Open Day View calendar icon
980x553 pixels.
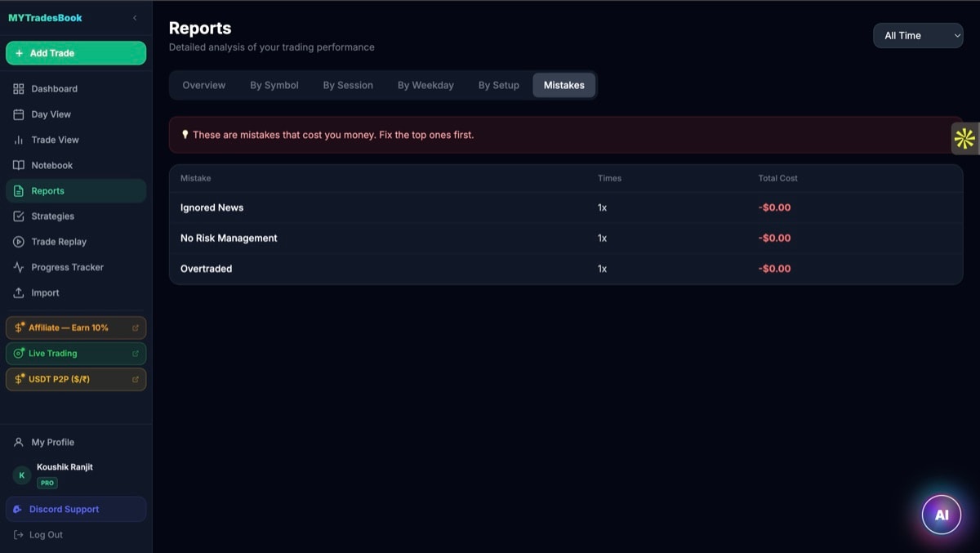pos(19,114)
